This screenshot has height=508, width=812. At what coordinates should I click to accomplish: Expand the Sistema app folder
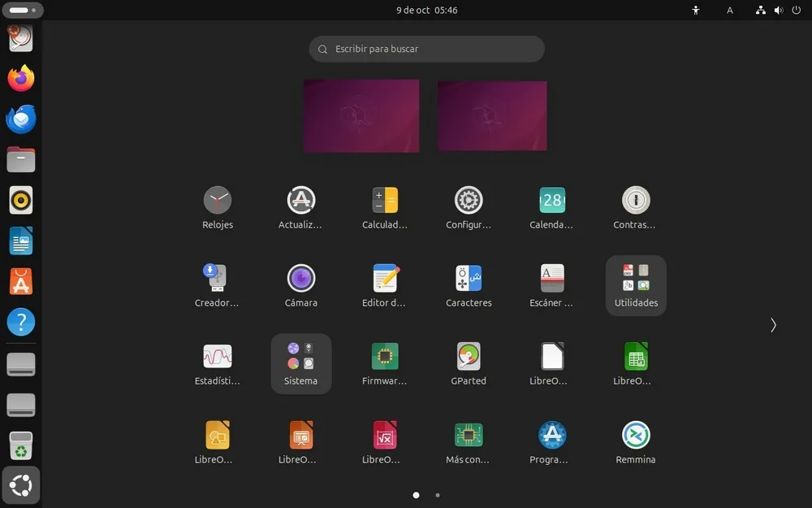click(300, 355)
